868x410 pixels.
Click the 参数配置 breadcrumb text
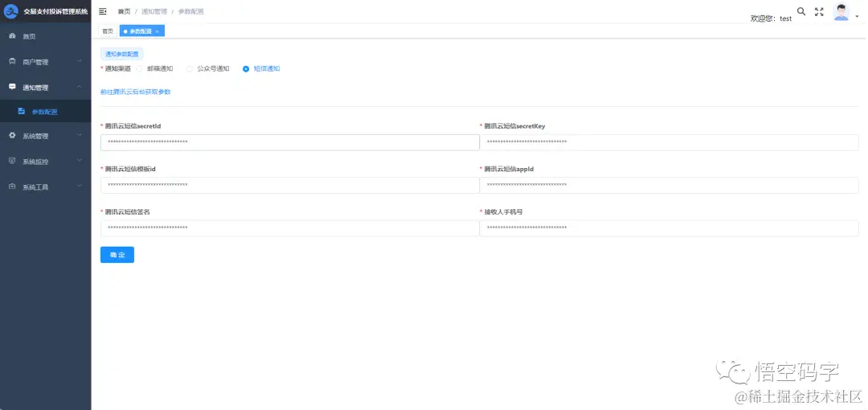pos(191,11)
